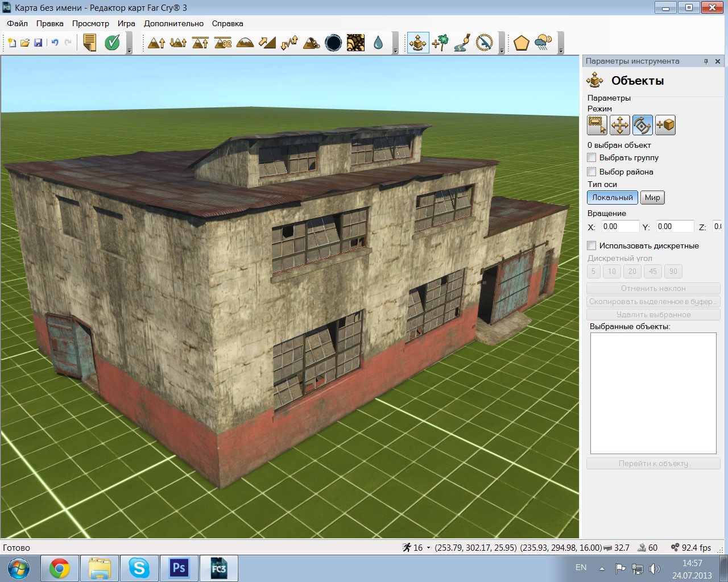Open the 'Просмотр' menu
This screenshot has width=728, height=582.
(x=90, y=23)
